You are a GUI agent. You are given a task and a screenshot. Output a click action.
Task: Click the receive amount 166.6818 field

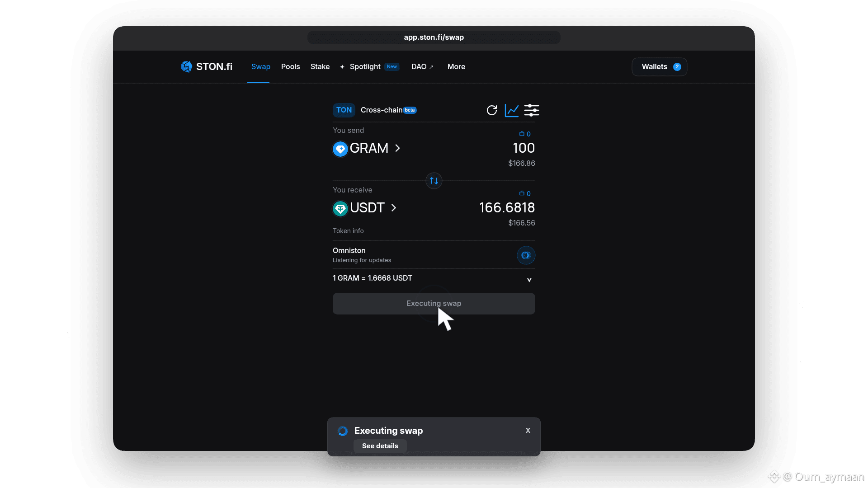[x=507, y=208]
